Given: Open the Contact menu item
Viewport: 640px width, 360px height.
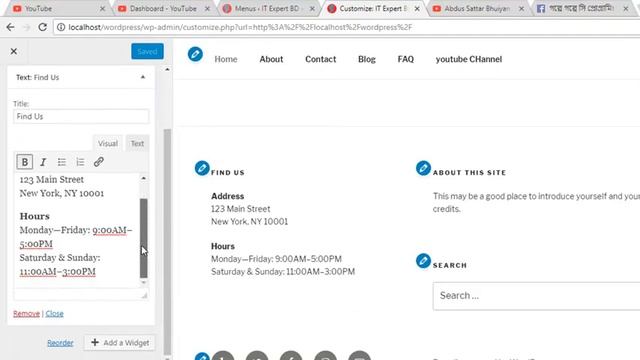Looking at the screenshot, I should coord(320,59).
